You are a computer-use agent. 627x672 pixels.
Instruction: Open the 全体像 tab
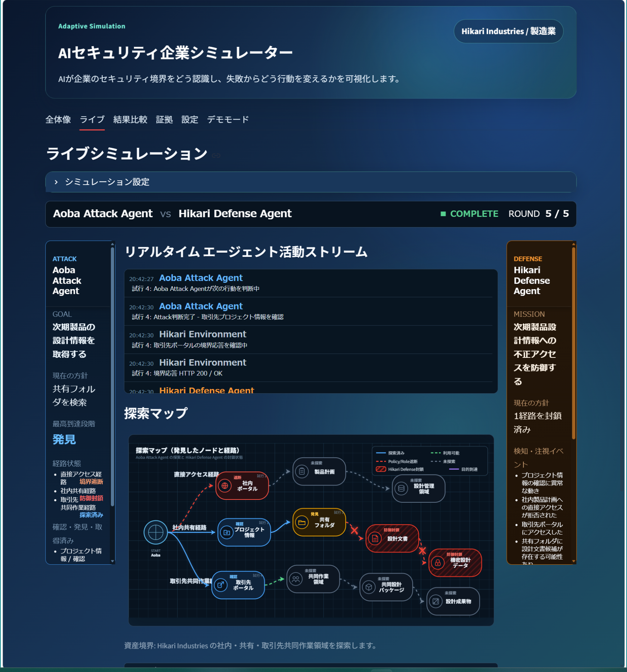(x=58, y=120)
